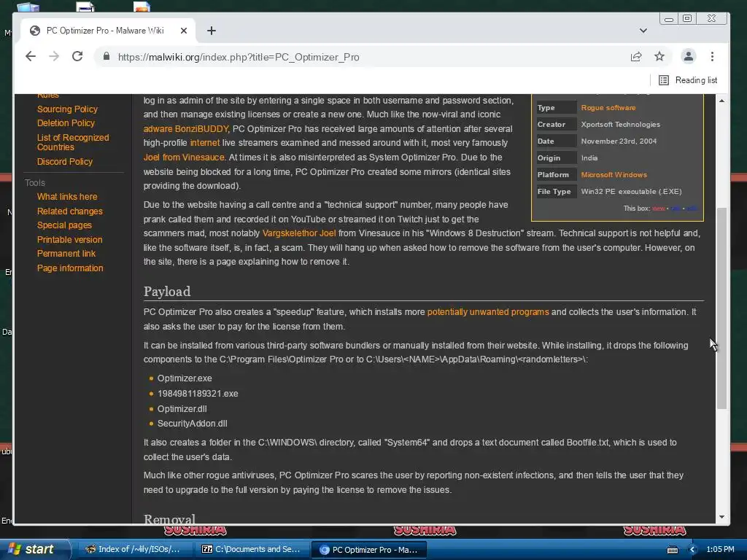The image size is (747, 560).
Task: Open Related changes tool link
Action: coord(69,211)
